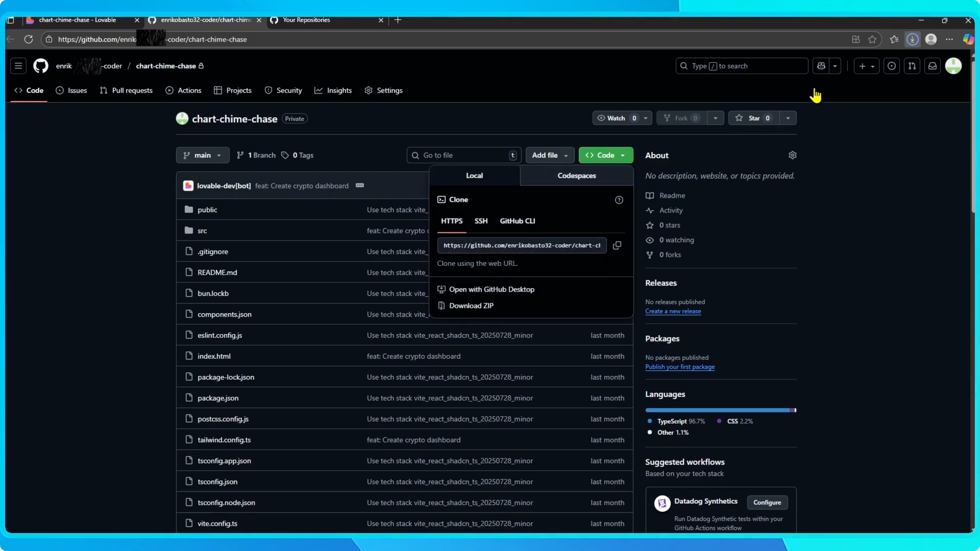980x551 pixels.
Task: Select the HTTPS clone URL text field
Action: click(x=522, y=245)
